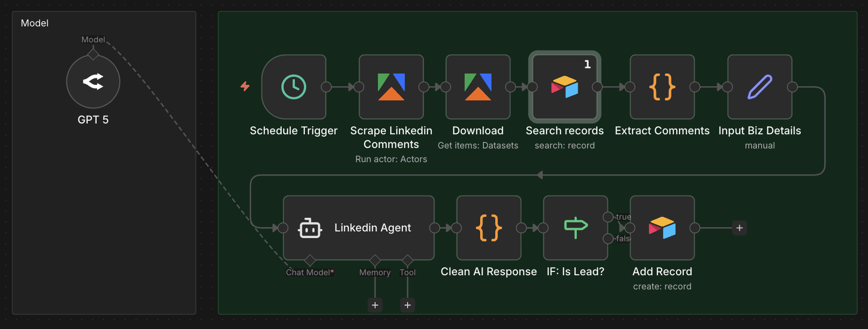Click the 'Linkedin Agent' title text

pos(373,228)
